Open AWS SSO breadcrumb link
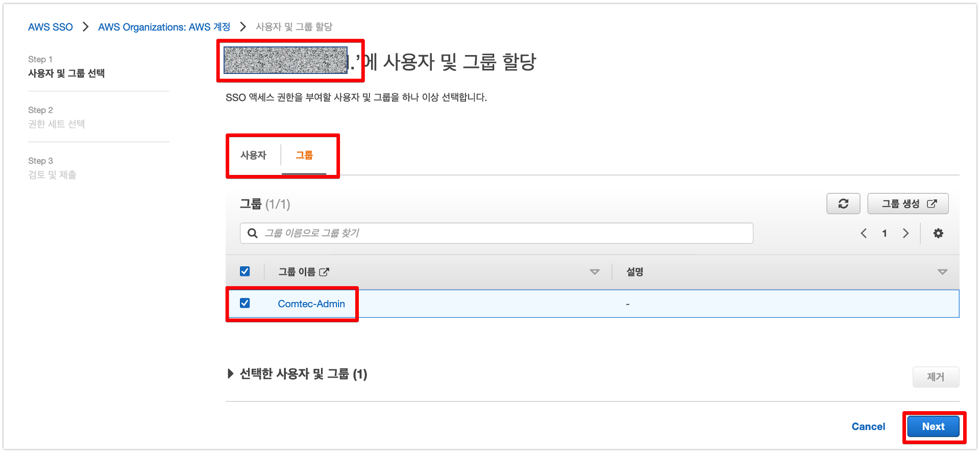The image size is (980, 453). 51,27
